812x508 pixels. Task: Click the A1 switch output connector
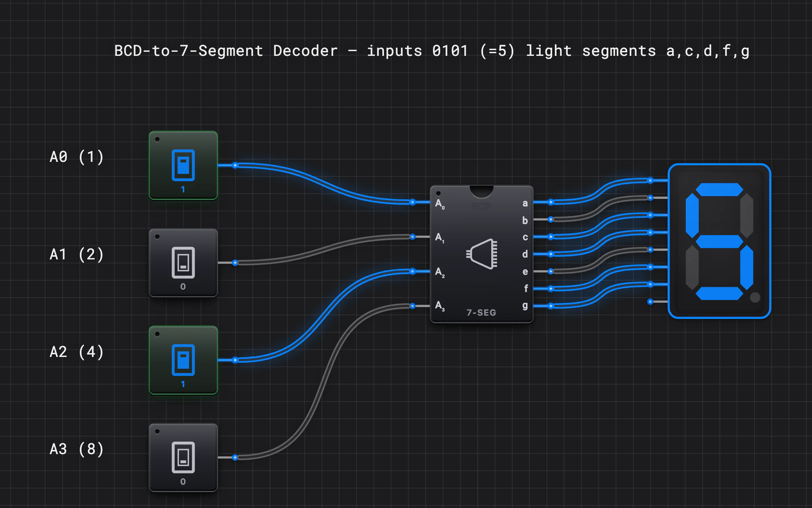tap(235, 263)
